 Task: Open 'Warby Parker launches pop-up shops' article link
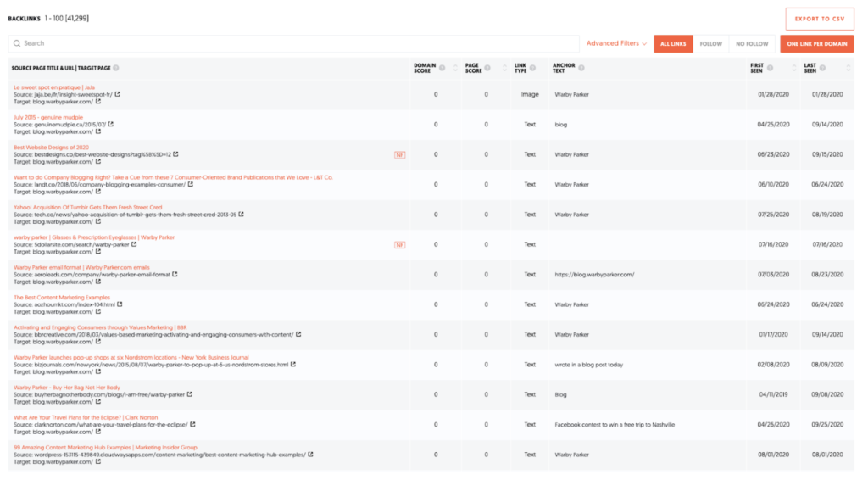(131, 358)
